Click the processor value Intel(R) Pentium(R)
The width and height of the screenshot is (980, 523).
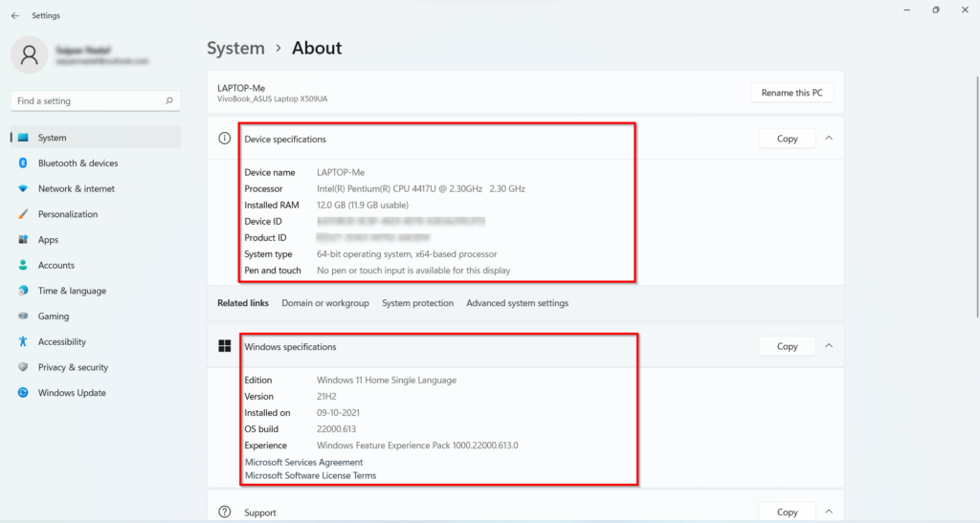pos(421,188)
